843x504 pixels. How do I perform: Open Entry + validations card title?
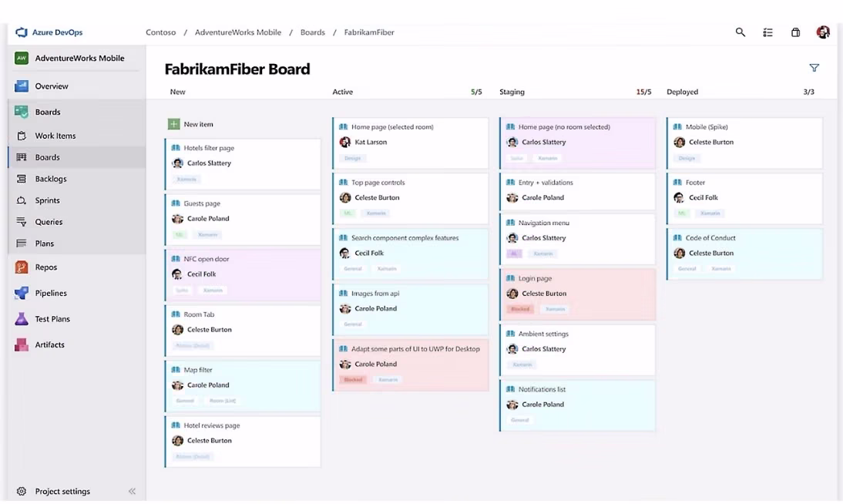(546, 183)
